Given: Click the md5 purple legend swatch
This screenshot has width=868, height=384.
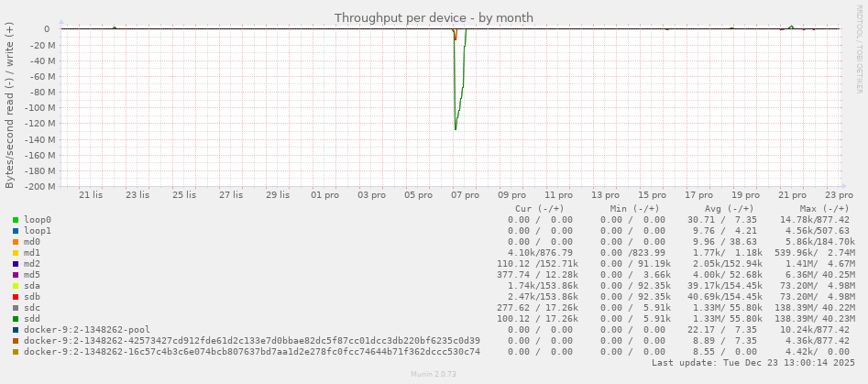Looking at the screenshot, I should (x=16, y=275).
